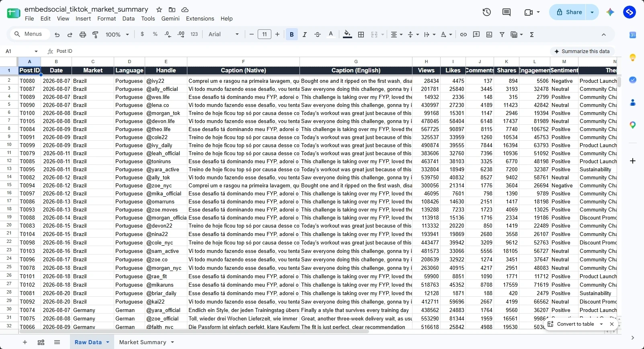Format as percent icon
Viewport: 644px width, 349px height.
(155, 34)
